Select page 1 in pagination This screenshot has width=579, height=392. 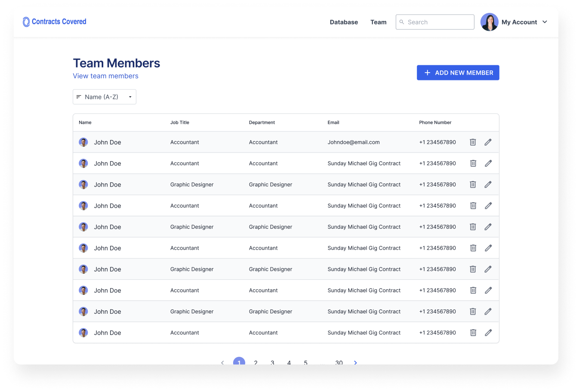(x=239, y=362)
